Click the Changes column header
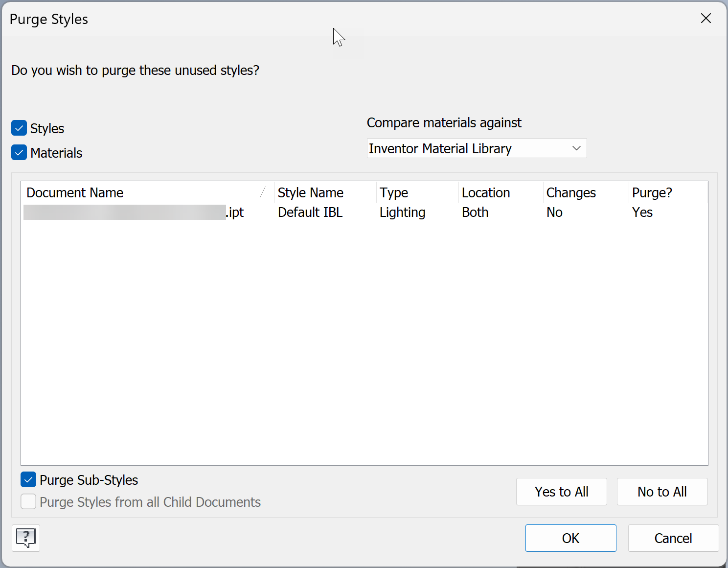Screen dimensions: 728x568 click(x=570, y=193)
